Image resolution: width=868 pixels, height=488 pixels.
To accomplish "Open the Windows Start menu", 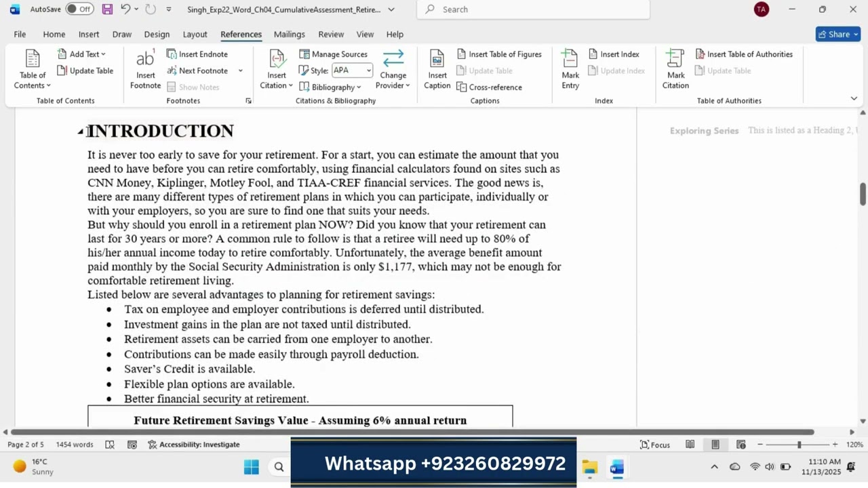I will tap(252, 467).
